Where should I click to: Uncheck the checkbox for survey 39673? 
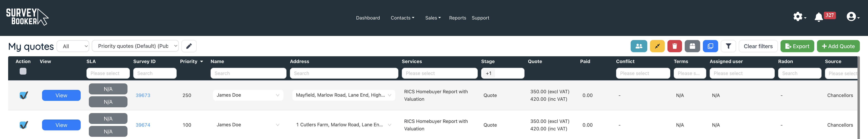23,95
